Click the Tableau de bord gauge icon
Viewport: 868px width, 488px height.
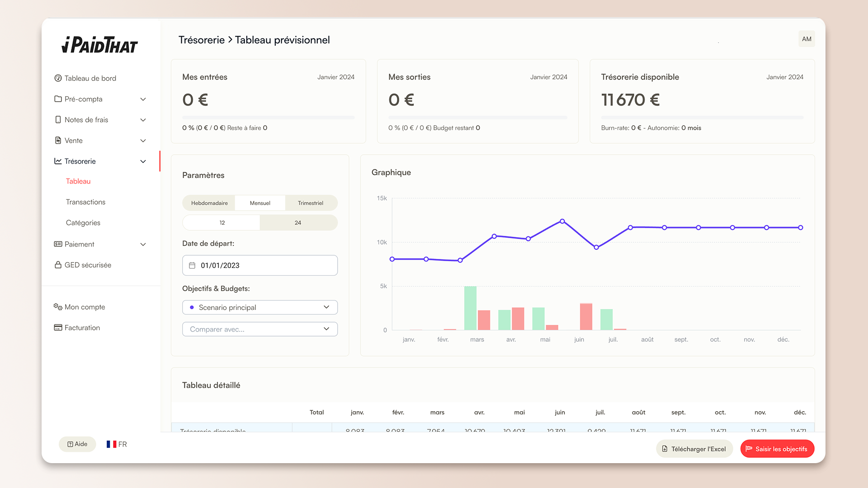(58, 78)
